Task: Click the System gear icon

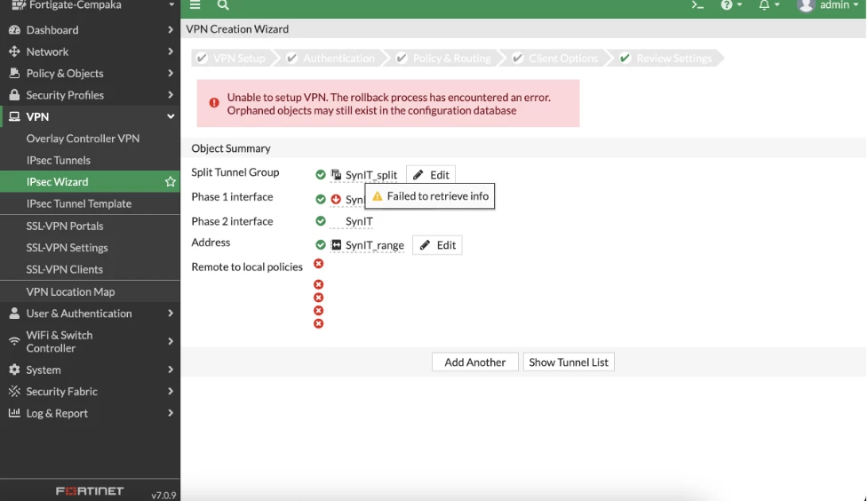Action: [x=14, y=370]
